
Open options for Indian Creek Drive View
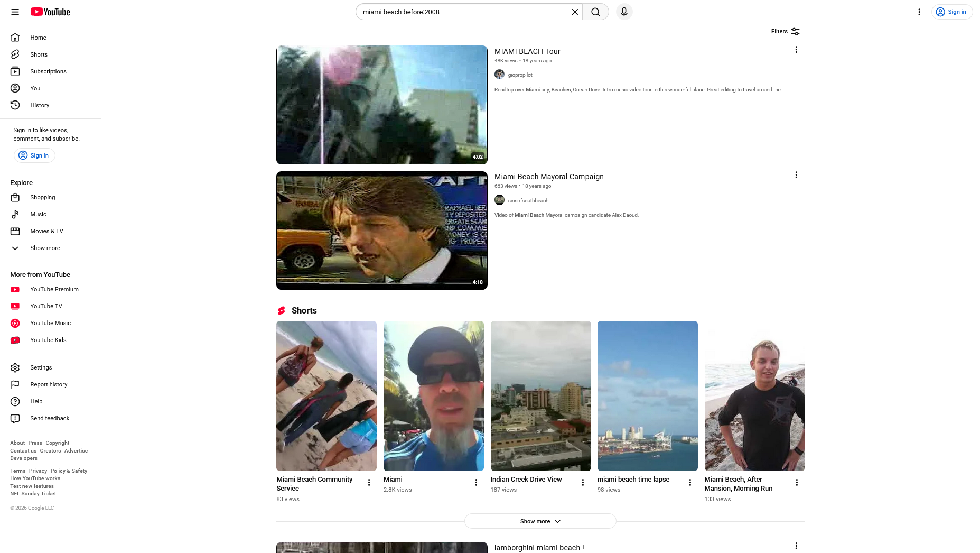[x=583, y=483]
